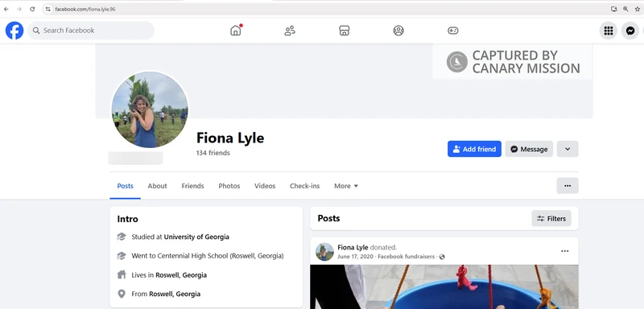The image size is (644, 309).
Task: Click the University of Georgia graduation cap icon
Action: tap(122, 237)
